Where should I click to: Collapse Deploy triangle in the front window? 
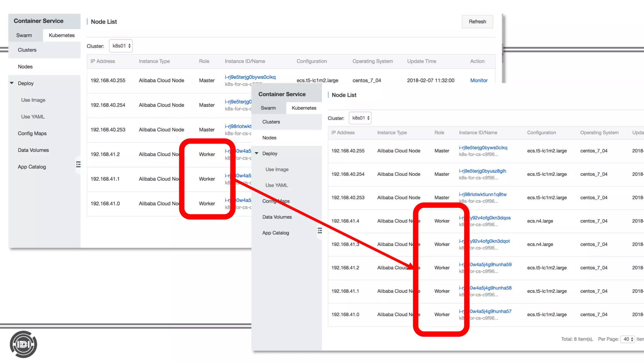[x=257, y=153]
